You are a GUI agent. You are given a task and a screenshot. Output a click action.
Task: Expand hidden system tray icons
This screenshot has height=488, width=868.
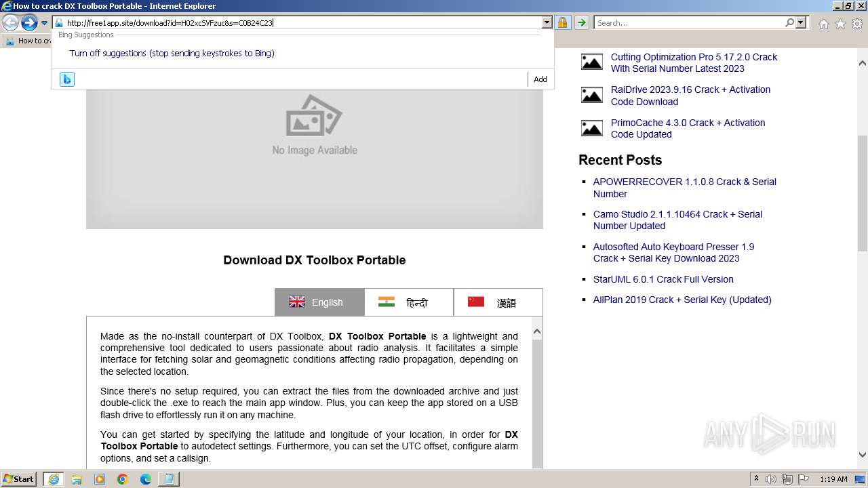pyautogui.click(x=757, y=479)
